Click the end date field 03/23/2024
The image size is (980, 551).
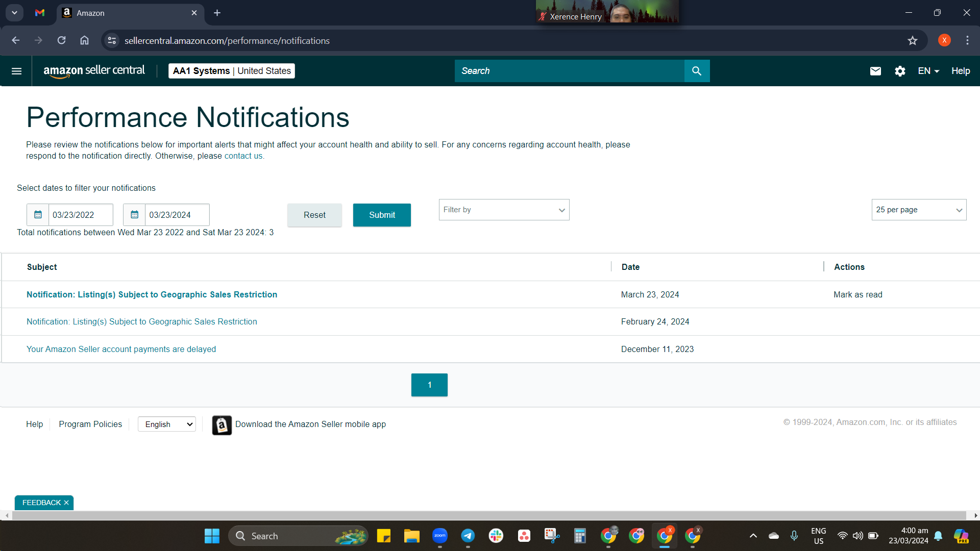[177, 215]
